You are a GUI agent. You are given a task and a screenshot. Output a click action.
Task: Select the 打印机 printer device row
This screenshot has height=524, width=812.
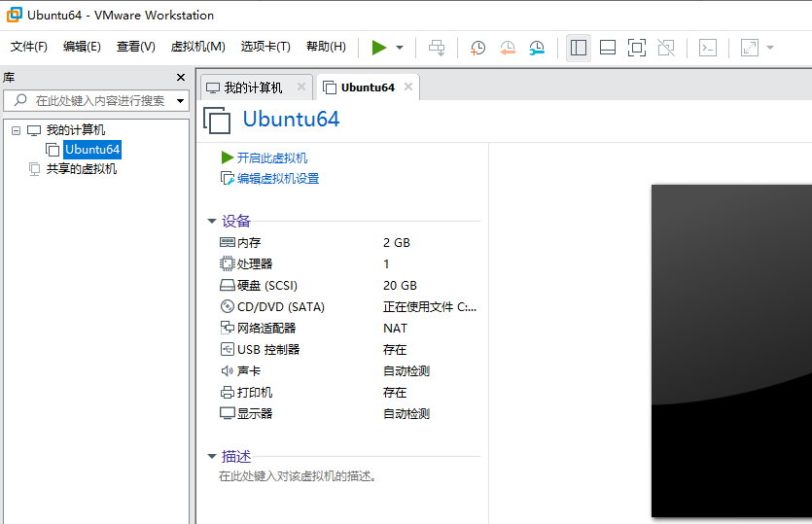349,393
